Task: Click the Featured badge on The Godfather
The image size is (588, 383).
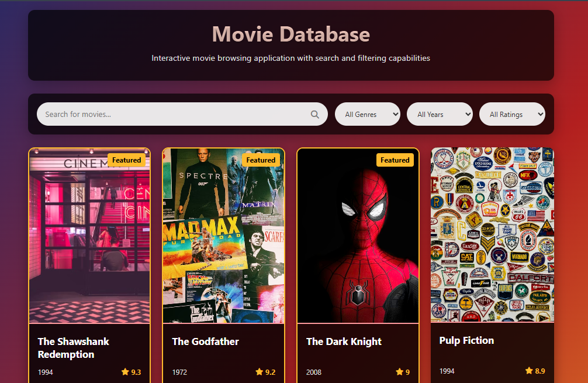Action: [261, 160]
